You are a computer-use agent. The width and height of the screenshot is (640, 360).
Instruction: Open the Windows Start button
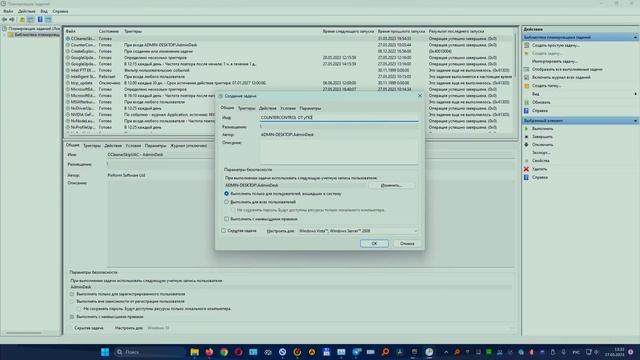click(105, 352)
